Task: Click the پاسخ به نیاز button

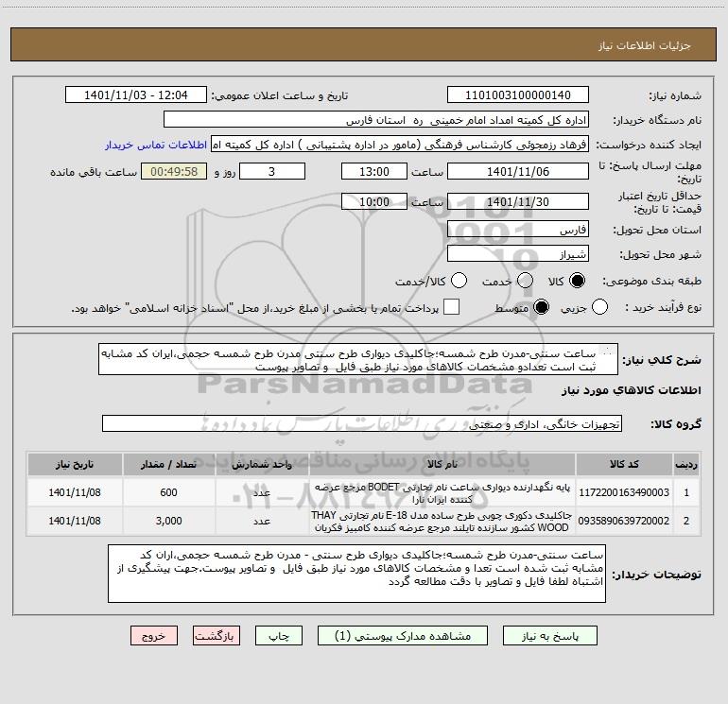Action: pyautogui.click(x=550, y=636)
